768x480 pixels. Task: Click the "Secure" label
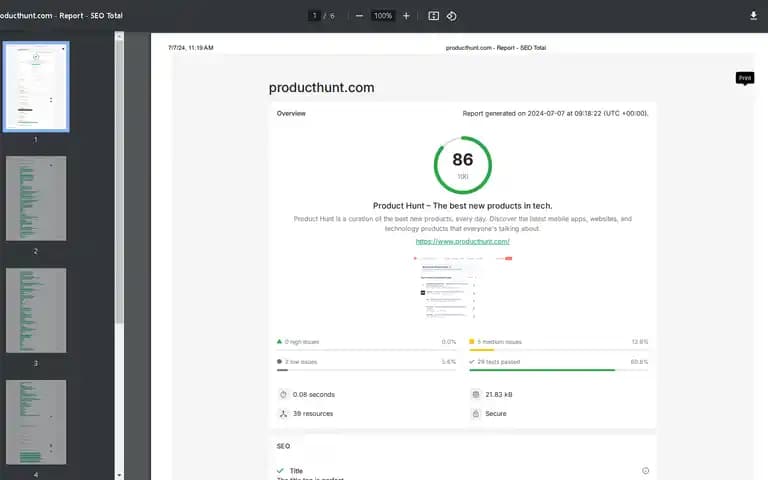tap(496, 413)
